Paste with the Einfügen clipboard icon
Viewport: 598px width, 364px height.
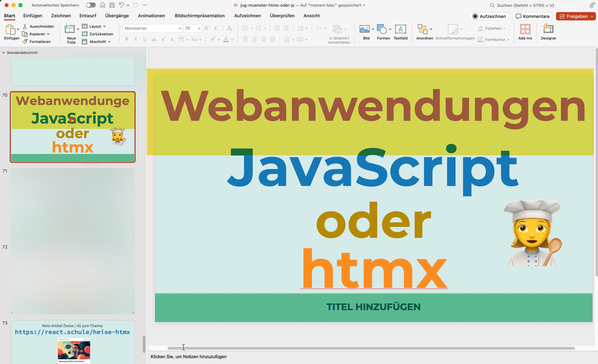click(x=10, y=30)
